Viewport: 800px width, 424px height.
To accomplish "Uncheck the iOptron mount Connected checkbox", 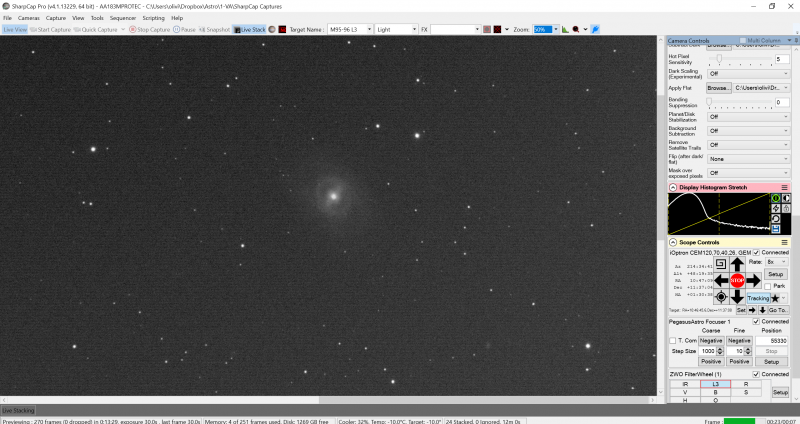I will pyautogui.click(x=756, y=253).
